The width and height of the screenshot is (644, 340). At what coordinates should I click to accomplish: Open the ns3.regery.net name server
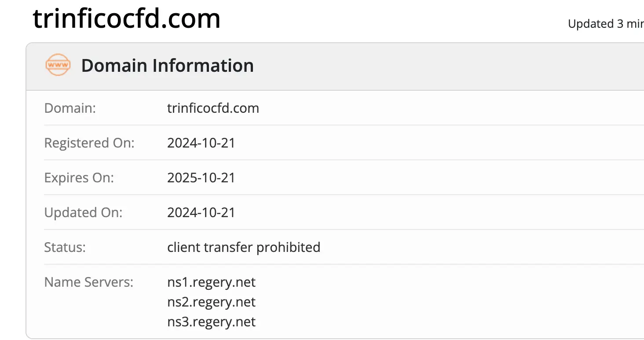coord(211,322)
